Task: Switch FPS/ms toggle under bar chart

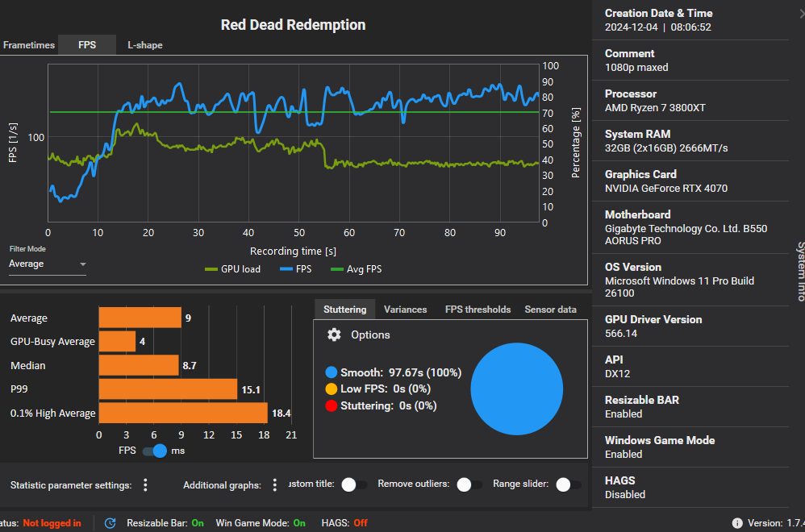Action: 155,451
